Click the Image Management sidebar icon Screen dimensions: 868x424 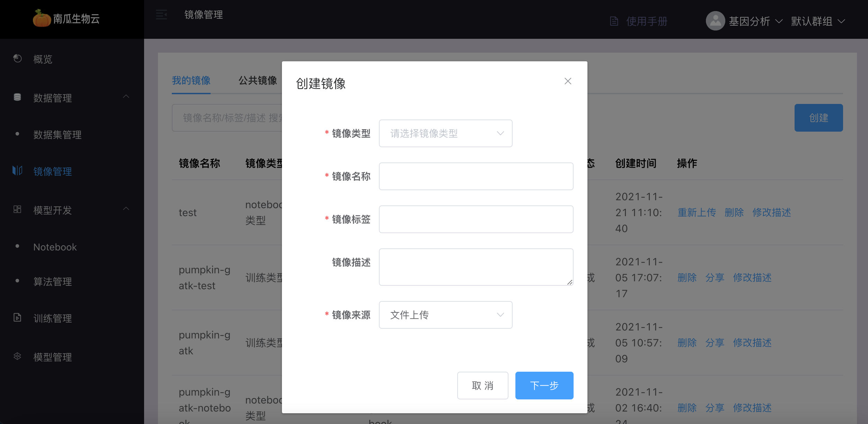[17, 170]
